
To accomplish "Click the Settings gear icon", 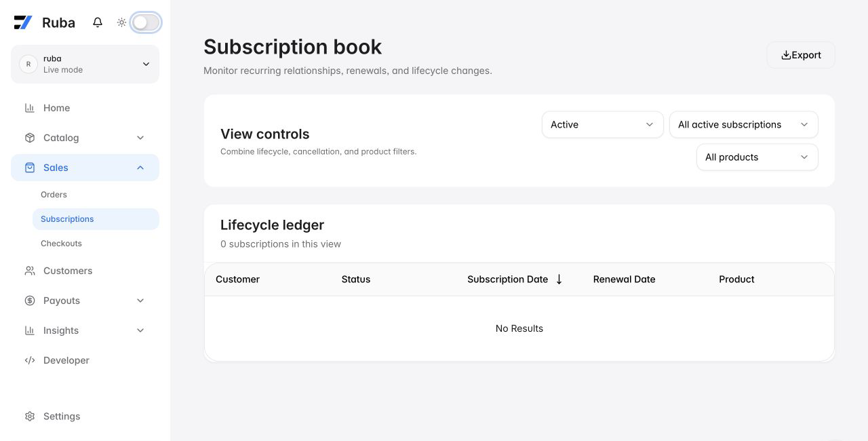I will tap(30, 417).
